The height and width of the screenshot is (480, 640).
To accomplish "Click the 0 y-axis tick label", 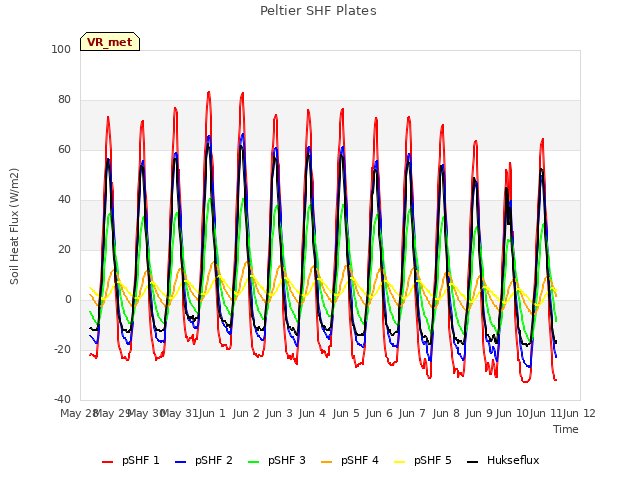I will (68, 300).
